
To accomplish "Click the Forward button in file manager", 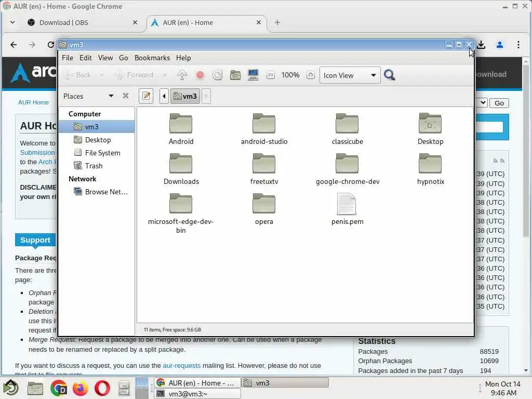I will pos(135,75).
